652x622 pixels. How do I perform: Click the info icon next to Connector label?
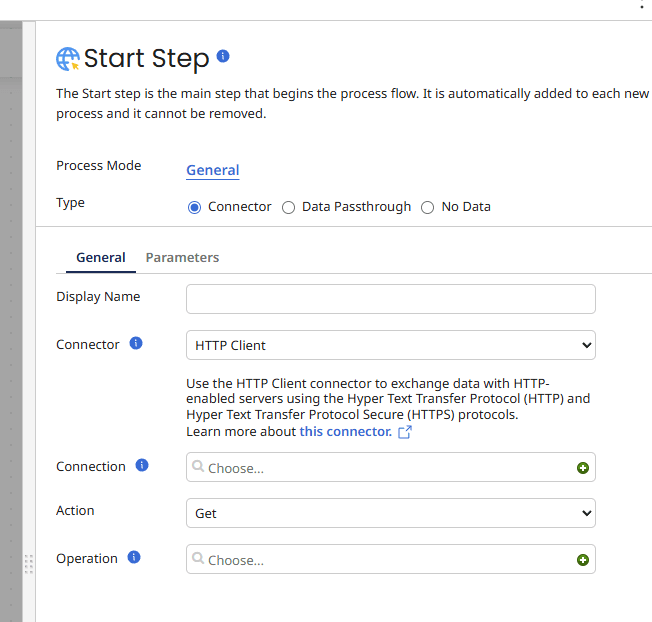(136, 343)
